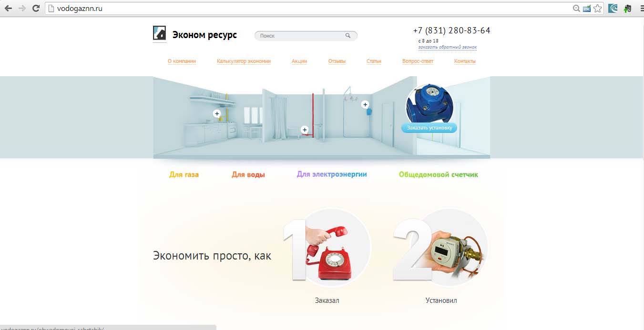
Task: Click the заказать обратный звонок link
Action: coord(448,47)
